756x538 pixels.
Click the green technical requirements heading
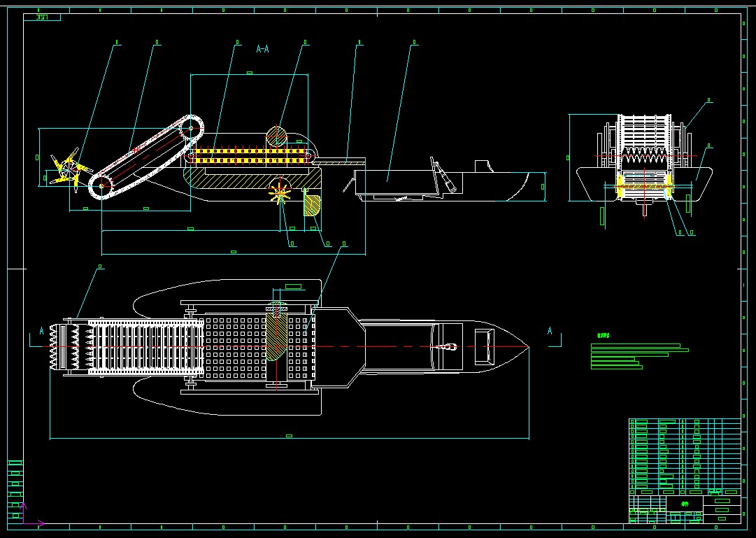pyautogui.click(x=603, y=335)
